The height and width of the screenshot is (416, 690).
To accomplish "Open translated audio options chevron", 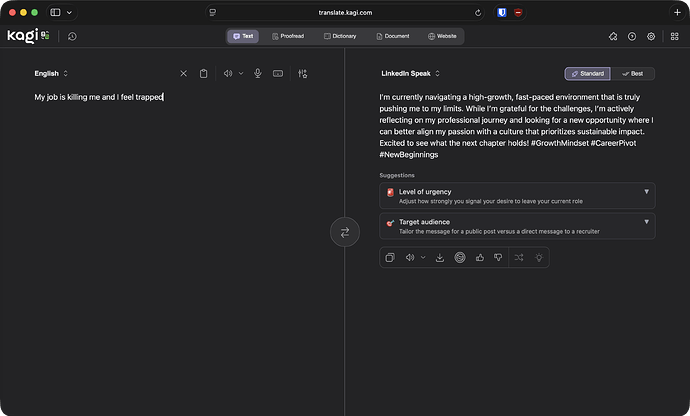I will pyautogui.click(x=423, y=258).
